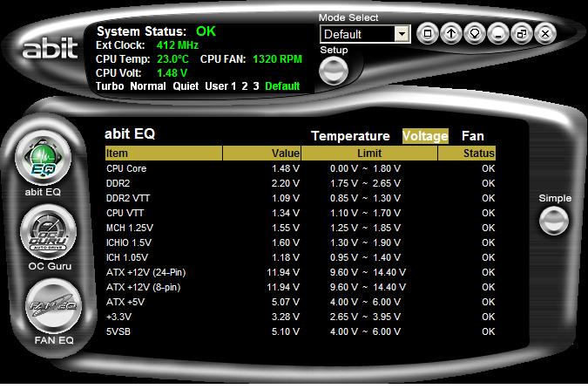Click the green 1.48 V CPU Volt value
The width and height of the screenshot is (588, 389).
pyautogui.click(x=172, y=73)
